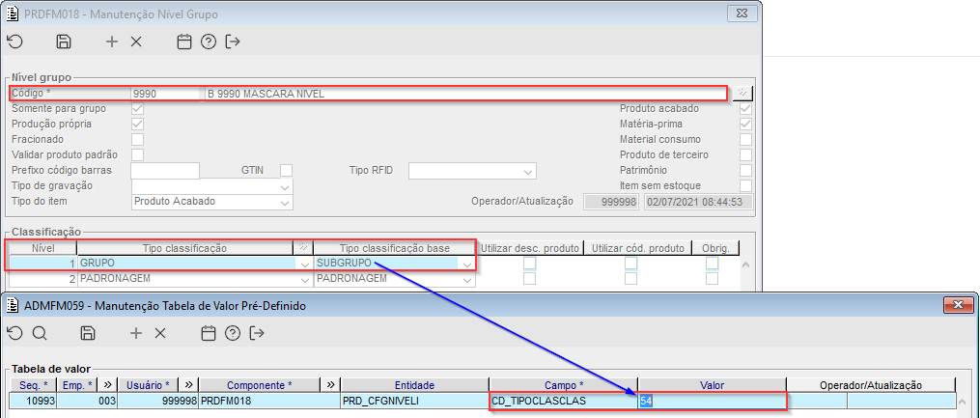Enable the Produto de terceiro checkbox
980x418 pixels.
tap(745, 154)
